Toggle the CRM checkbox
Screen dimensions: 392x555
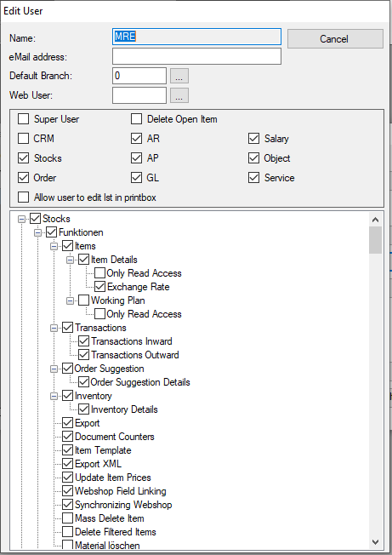tap(23, 139)
